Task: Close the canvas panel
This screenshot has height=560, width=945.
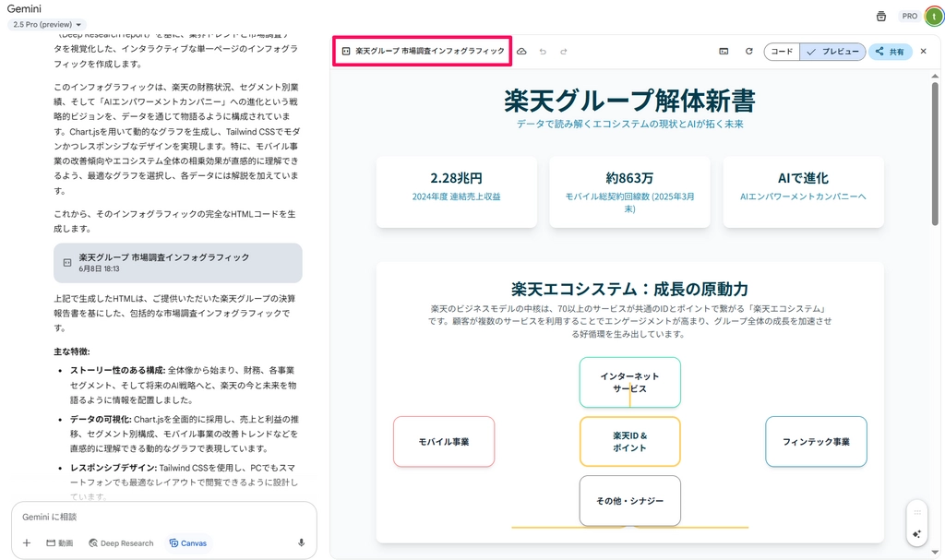Action: [x=923, y=52]
